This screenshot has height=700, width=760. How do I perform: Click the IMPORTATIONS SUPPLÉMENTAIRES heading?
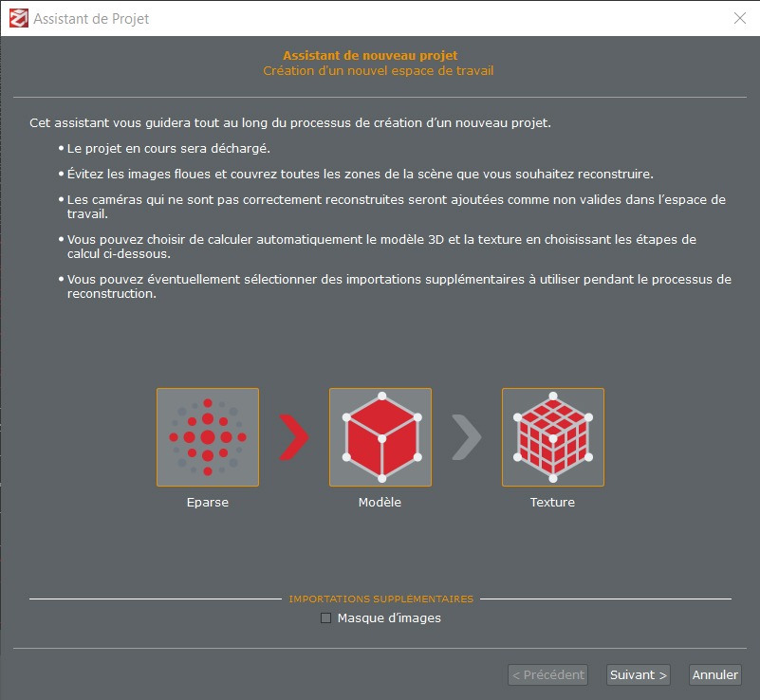tap(381, 599)
